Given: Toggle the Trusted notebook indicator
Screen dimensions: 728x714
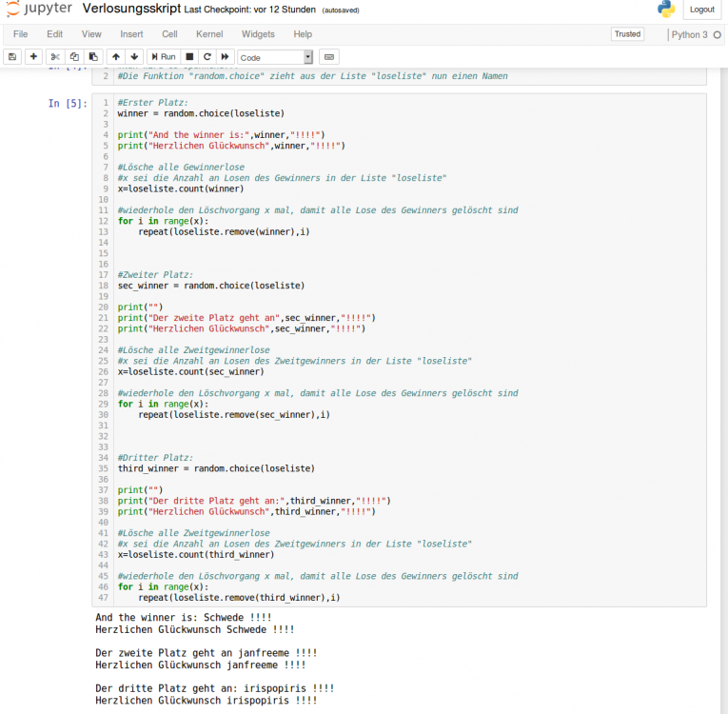Looking at the screenshot, I should tap(627, 34).
